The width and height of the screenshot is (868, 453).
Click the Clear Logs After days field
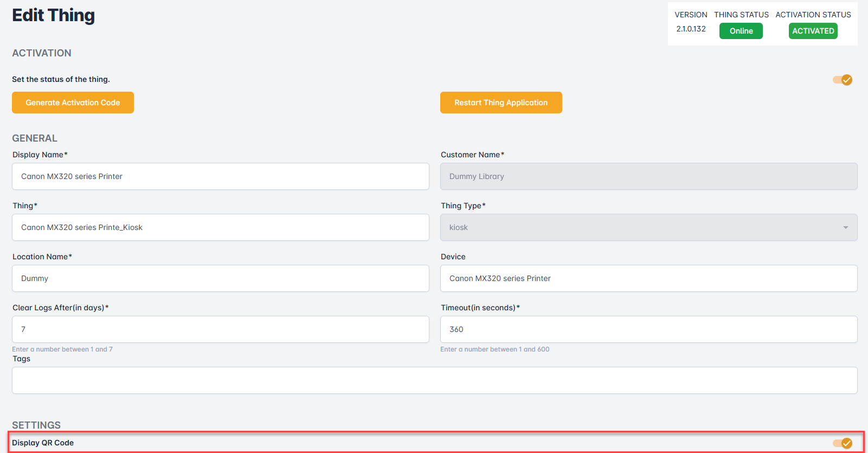click(x=220, y=329)
